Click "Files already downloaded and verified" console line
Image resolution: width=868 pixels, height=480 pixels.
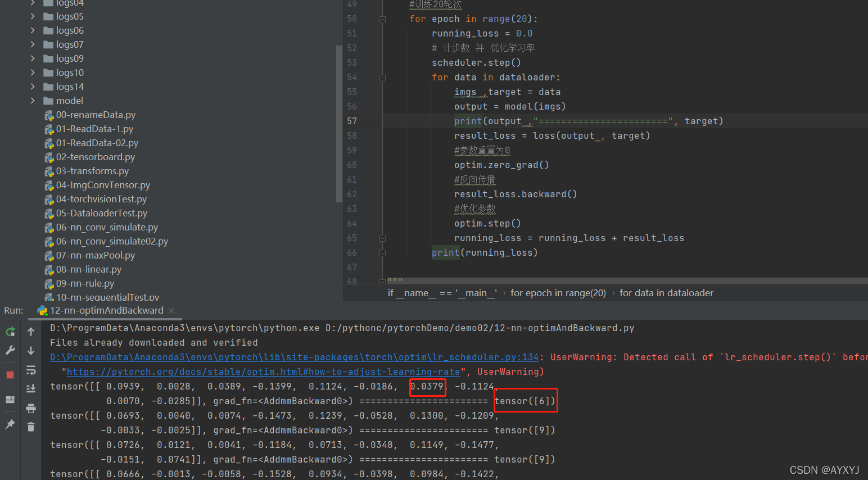[x=154, y=342]
